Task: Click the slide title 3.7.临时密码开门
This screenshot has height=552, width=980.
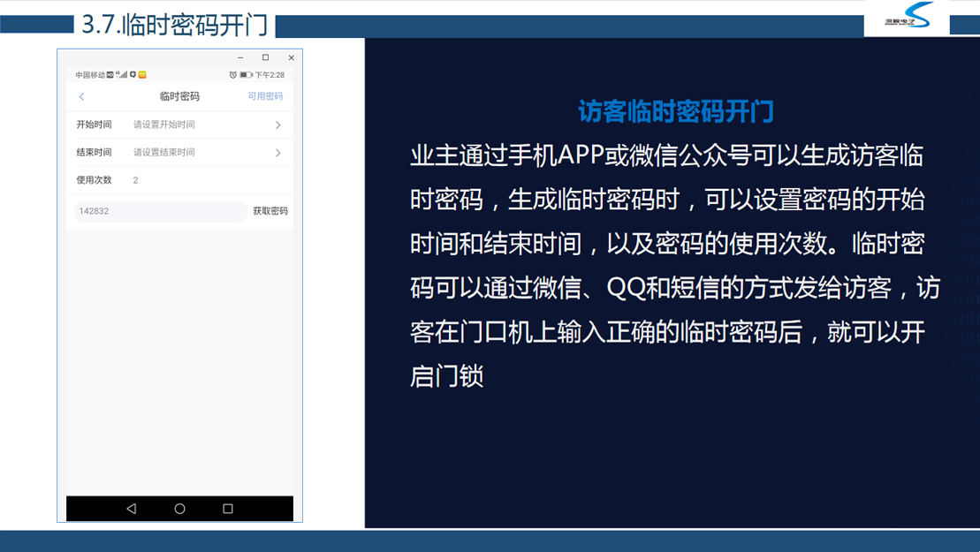Action: (x=174, y=25)
